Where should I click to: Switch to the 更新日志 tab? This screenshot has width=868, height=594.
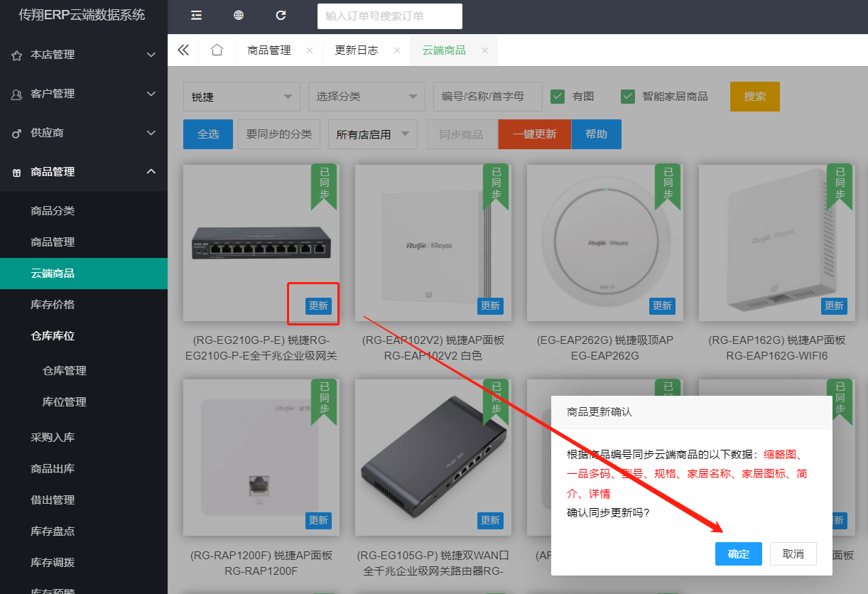click(x=357, y=50)
